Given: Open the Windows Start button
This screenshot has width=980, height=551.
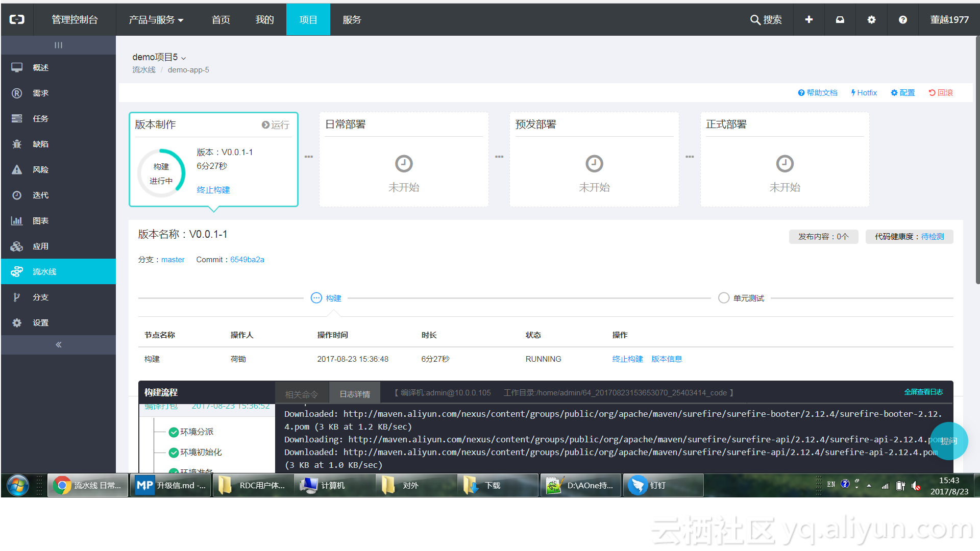Looking at the screenshot, I should (18, 485).
